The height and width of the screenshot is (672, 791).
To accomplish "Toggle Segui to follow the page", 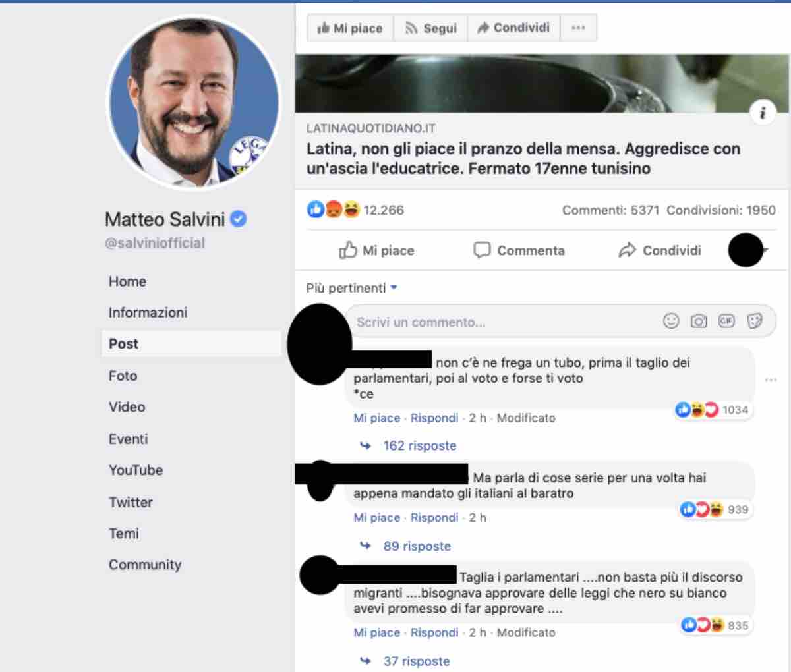I will coord(430,28).
